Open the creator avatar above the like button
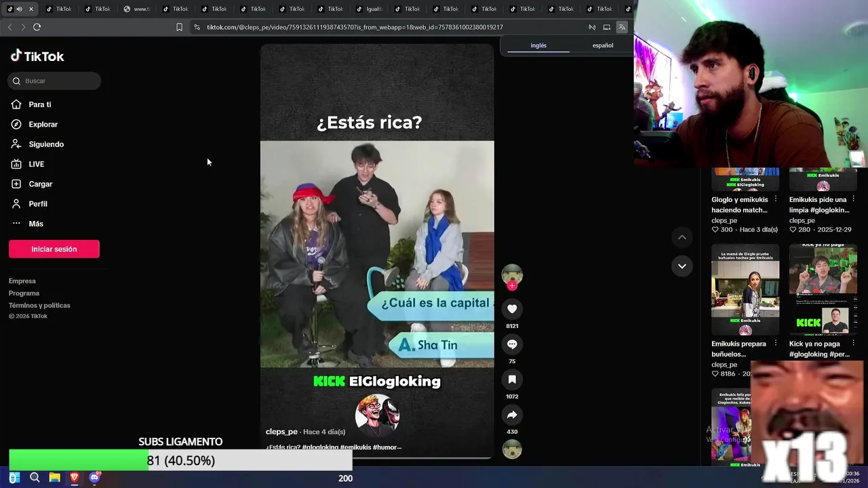This screenshot has width=868, height=488. 512,274
